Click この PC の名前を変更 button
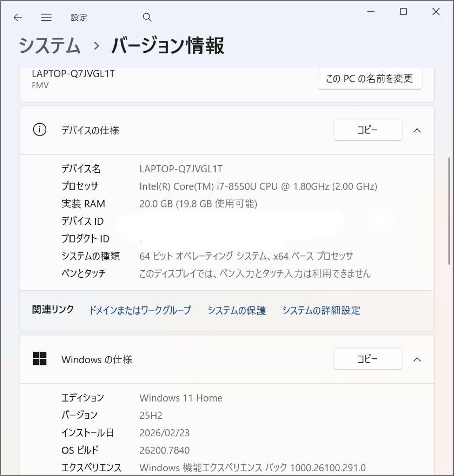 click(370, 78)
